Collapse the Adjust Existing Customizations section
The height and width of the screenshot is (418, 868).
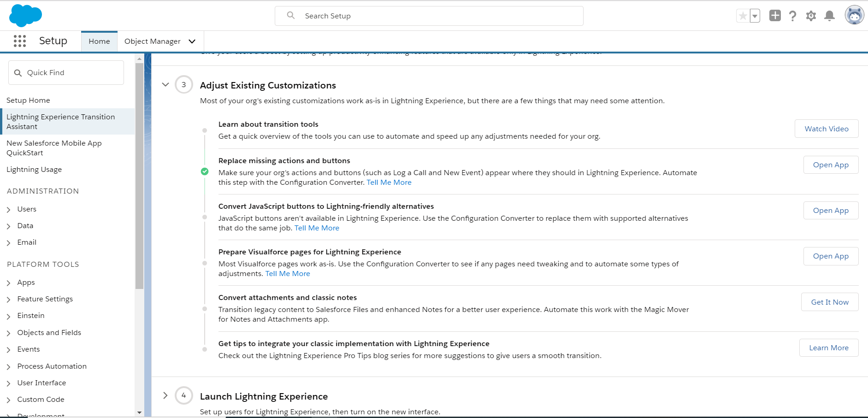[165, 85]
